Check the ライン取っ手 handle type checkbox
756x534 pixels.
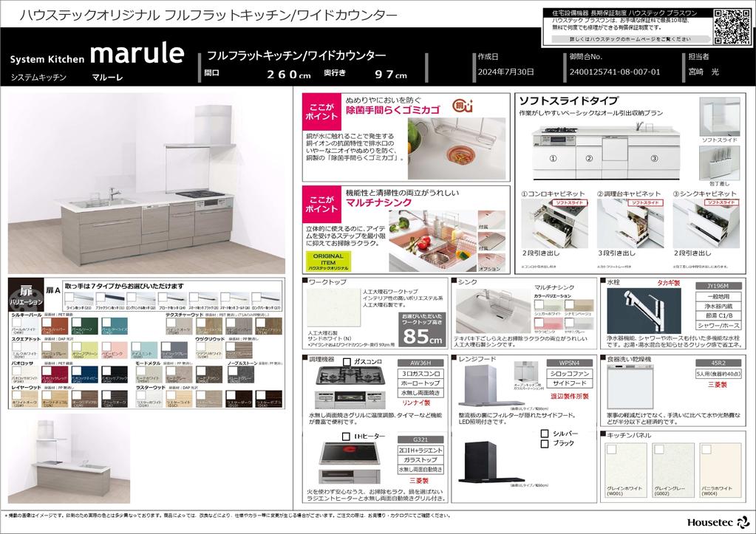pyautogui.click(x=70, y=297)
